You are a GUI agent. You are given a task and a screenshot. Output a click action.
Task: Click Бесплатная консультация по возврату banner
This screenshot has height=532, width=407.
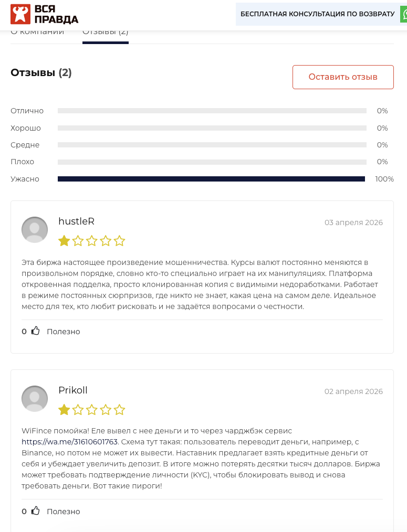click(x=317, y=14)
